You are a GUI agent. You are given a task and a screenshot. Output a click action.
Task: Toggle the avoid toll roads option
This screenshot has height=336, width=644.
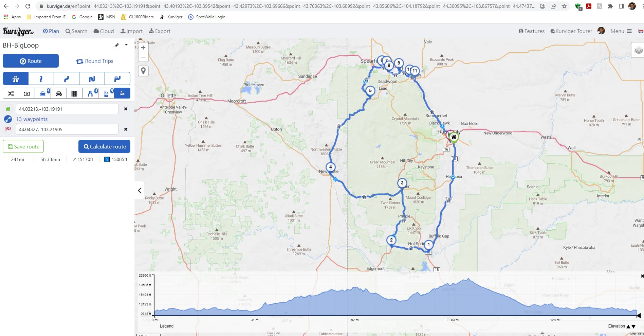pyautogui.click(x=27, y=93)
